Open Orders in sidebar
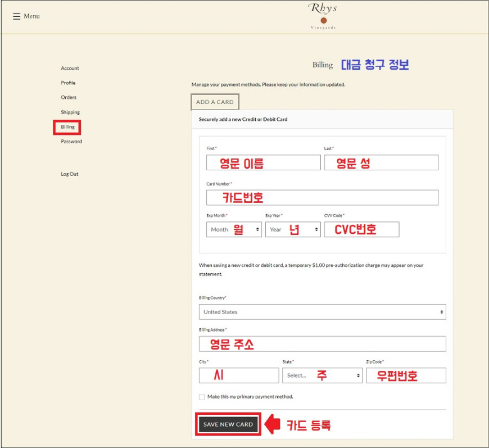The height and width of the screenshot is (448, 489). pyautogui.click(x=69, y=97)
